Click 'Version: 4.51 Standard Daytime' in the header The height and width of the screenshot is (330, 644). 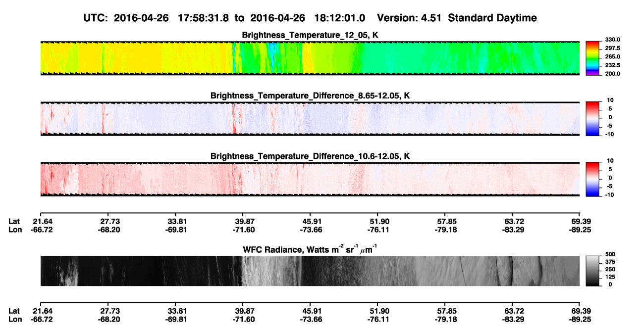[x=457, y=18]
